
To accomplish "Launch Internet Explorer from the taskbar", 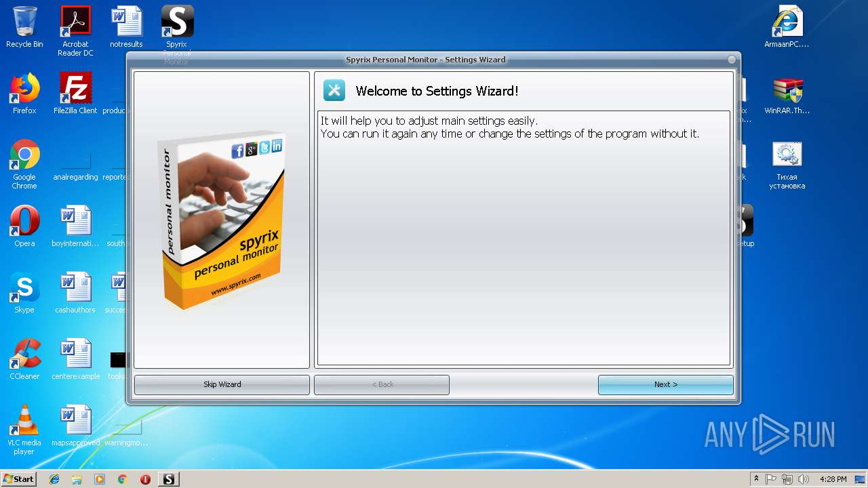I will (x=54, y=479).
